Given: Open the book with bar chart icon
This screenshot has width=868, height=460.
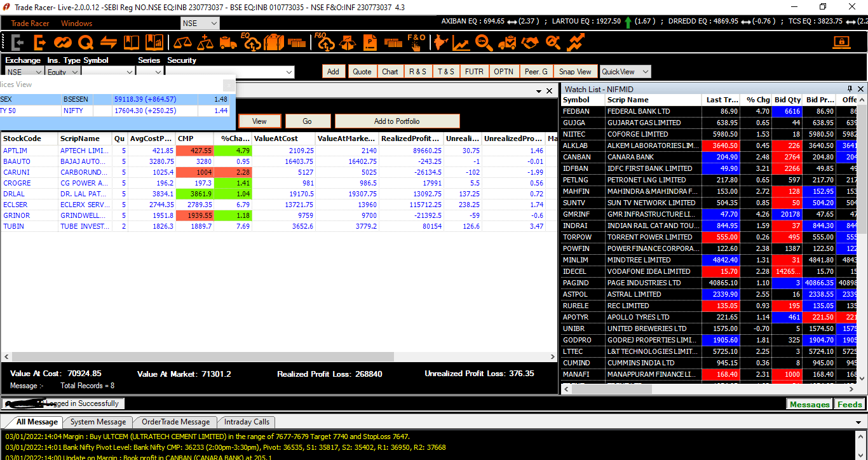Looking at the screenshot, I should click(154, 43).
